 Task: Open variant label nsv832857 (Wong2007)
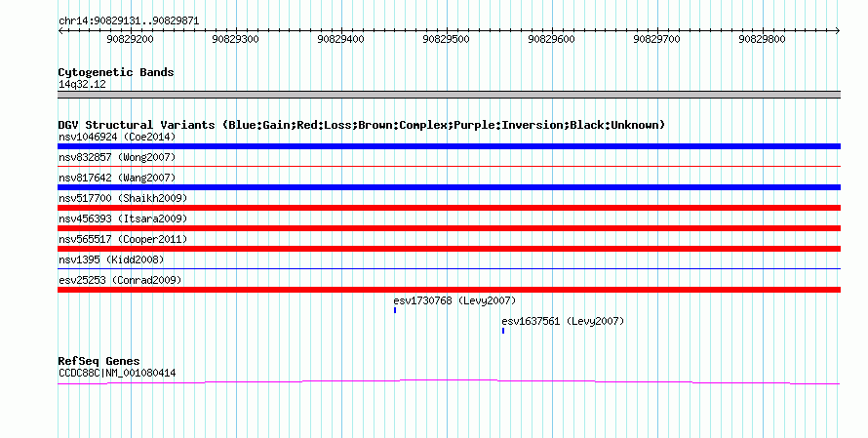117,157
